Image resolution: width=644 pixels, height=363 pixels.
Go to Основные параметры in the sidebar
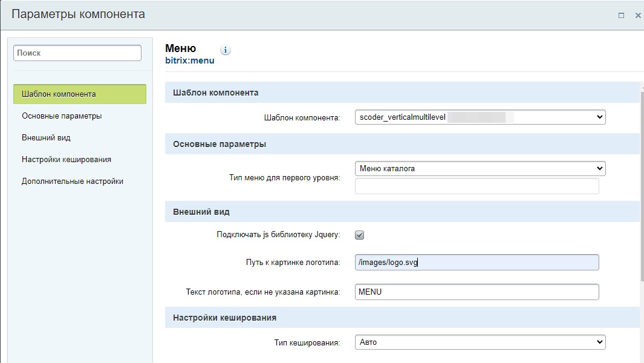pyautogui.click(x=62, y=116)
